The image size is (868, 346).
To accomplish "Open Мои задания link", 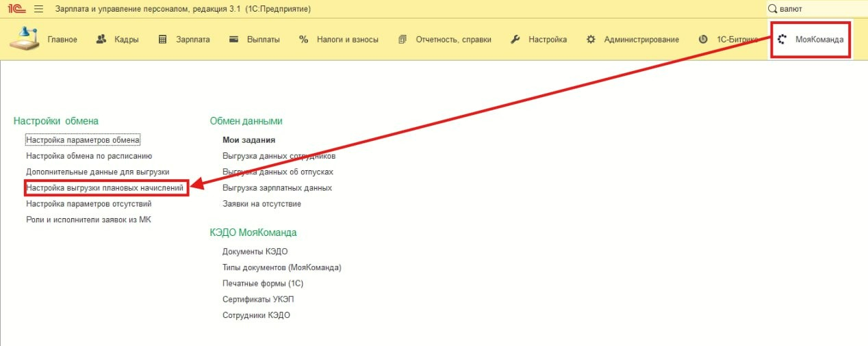I will tap(248, 139).
